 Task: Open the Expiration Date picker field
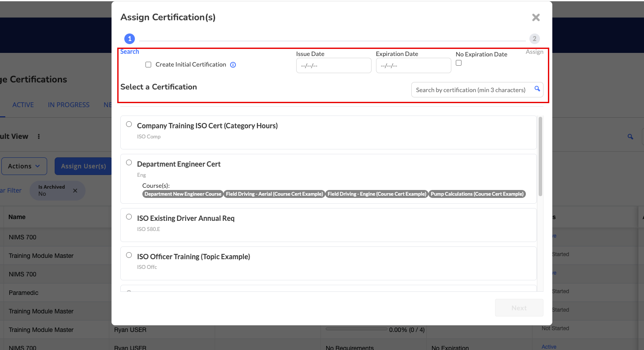[413, 66]
